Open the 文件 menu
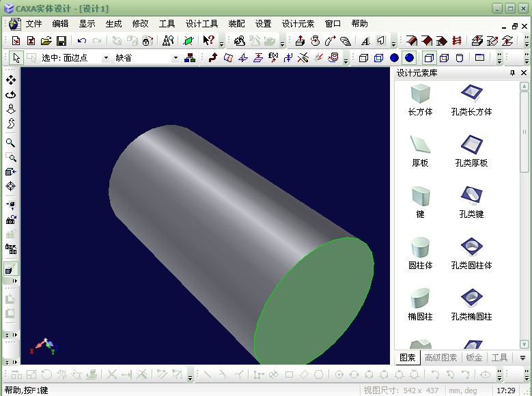Image resolution: width=532 pixels, height=396 pixels. [33, 24]
